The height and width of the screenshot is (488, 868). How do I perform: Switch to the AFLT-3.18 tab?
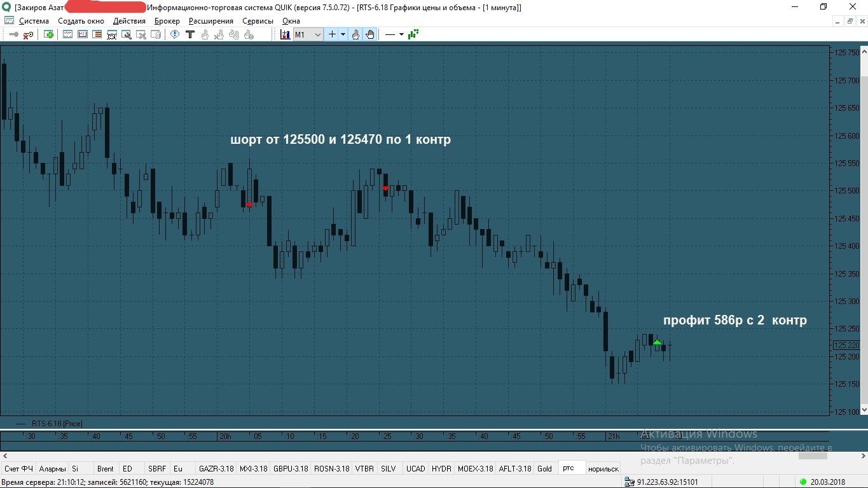pyautogui.click(x=515, y=468)
